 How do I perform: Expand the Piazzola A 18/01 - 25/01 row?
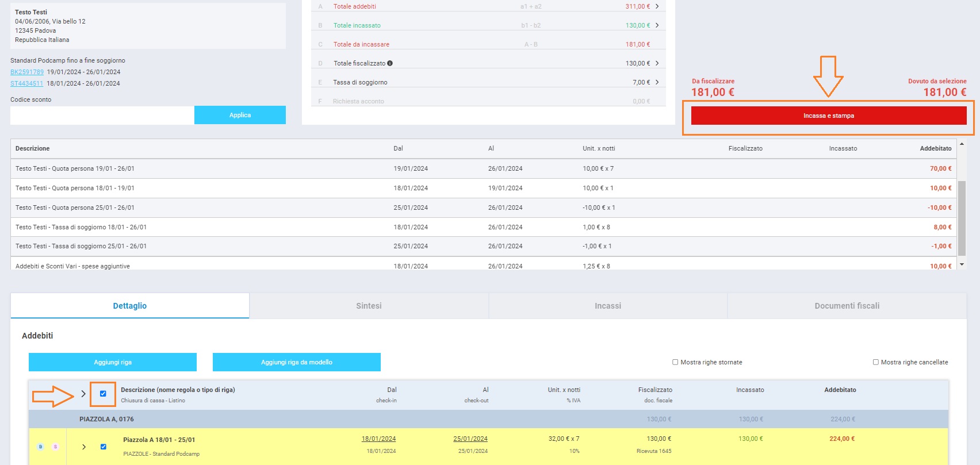click(x=84, y=447)
